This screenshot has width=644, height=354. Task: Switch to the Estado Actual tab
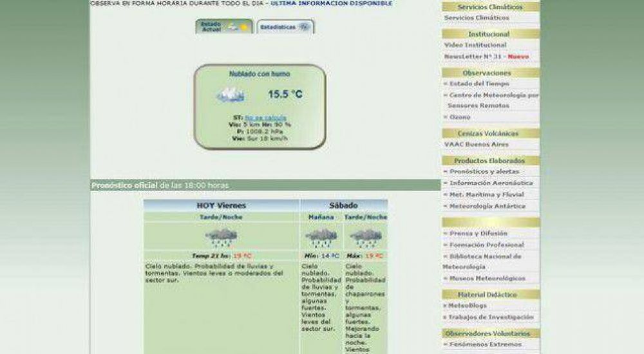click(224, 26)
